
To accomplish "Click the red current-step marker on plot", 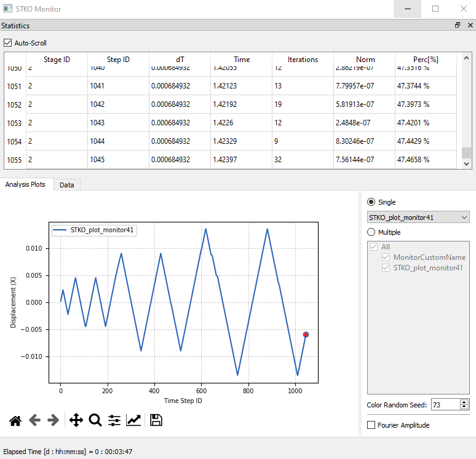I will pos(306,335).
